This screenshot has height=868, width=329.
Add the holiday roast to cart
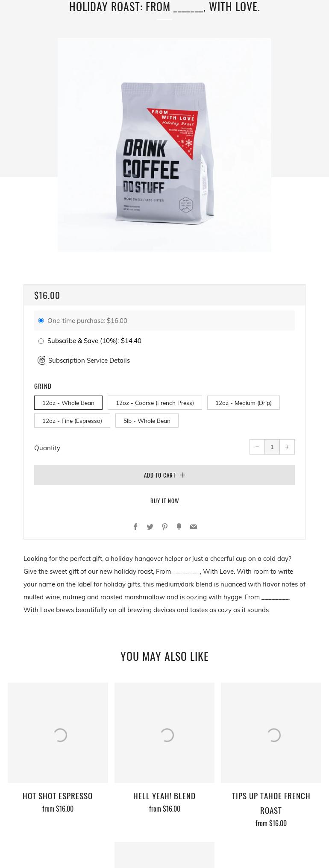point(164,475)
